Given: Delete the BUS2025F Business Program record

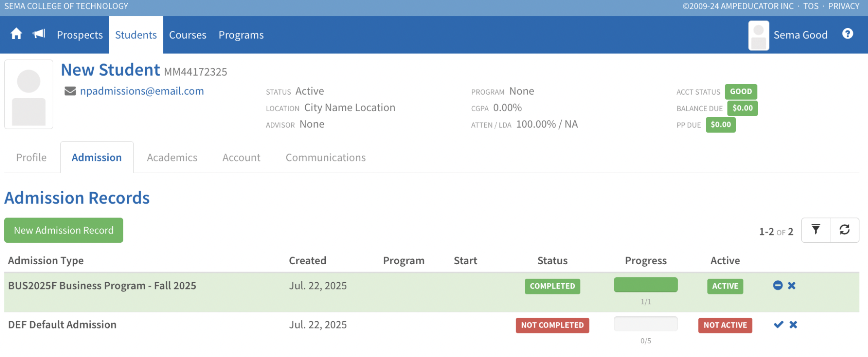Looking at the screenshot, I should click(792, 286).
